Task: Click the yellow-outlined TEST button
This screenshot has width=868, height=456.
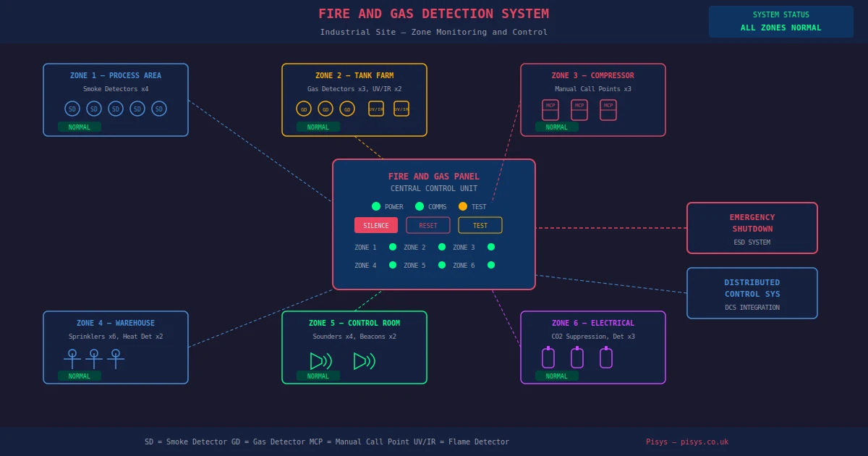Action: click(480, 225)
